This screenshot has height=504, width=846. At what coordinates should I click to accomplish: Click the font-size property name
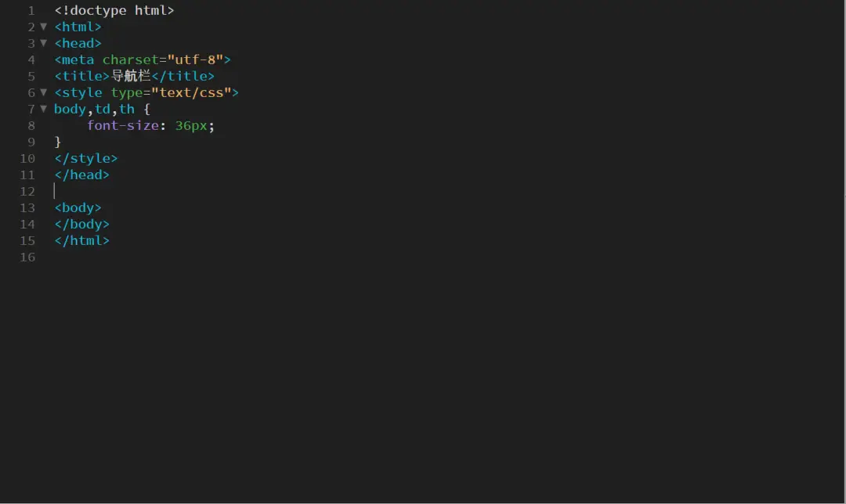click(122, 125)
